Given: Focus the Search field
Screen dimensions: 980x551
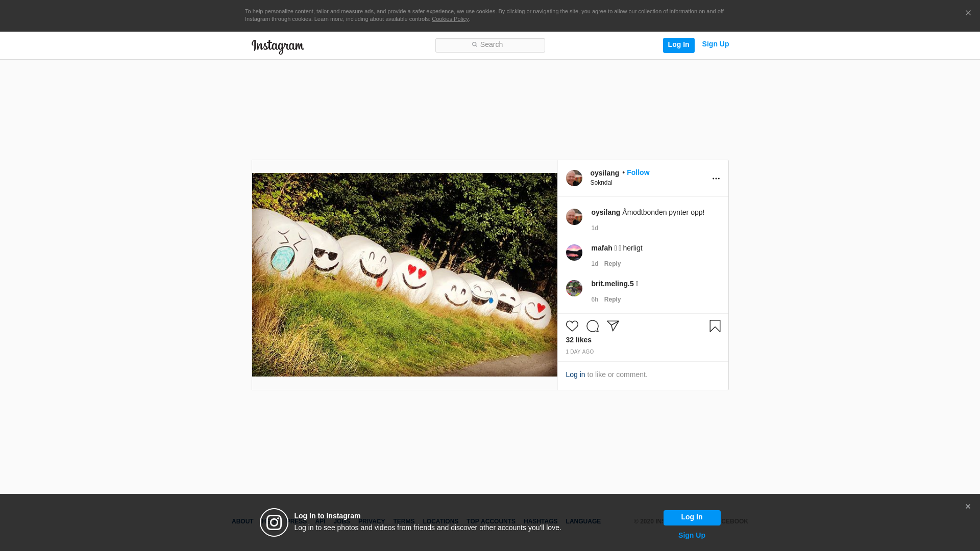Looking at the screenshot, I should click(490, 45).
